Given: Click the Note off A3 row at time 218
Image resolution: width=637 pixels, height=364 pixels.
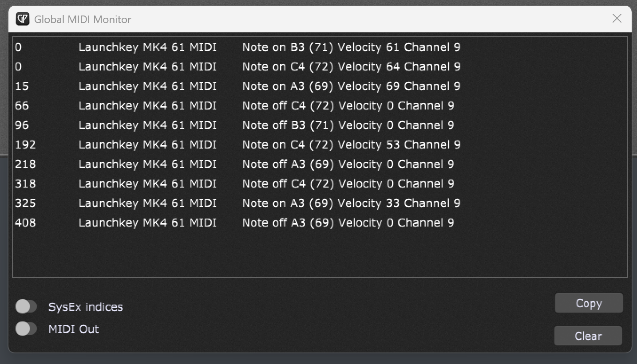Looking at the screenshot, I should point(320,164).
